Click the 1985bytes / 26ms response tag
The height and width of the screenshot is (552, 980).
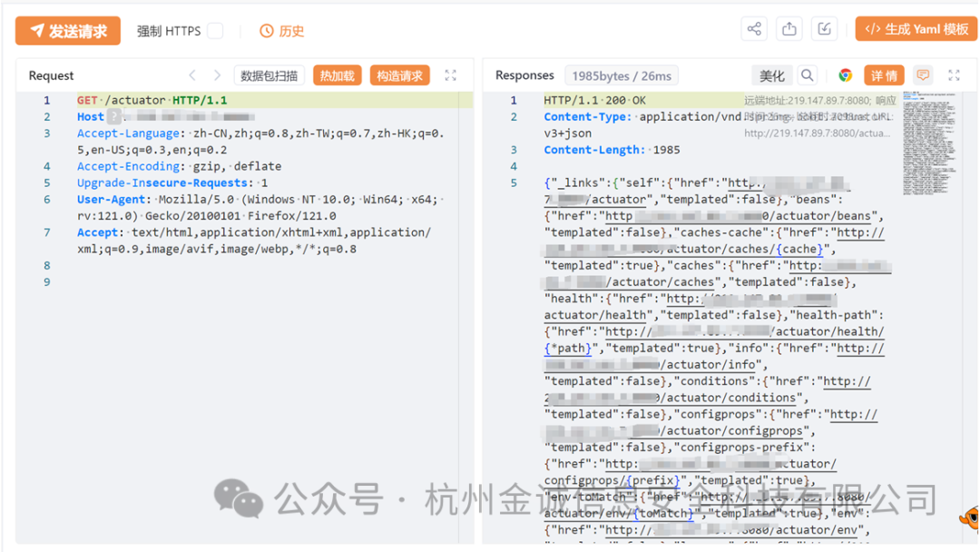click(622, 75)
